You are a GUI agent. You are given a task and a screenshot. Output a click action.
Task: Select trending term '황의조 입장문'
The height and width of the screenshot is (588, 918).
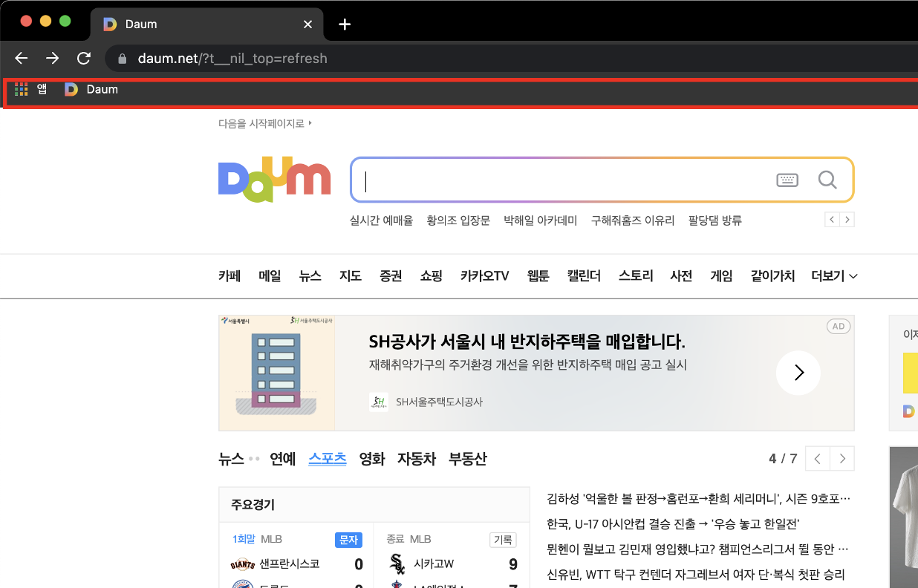click(458, 220)
